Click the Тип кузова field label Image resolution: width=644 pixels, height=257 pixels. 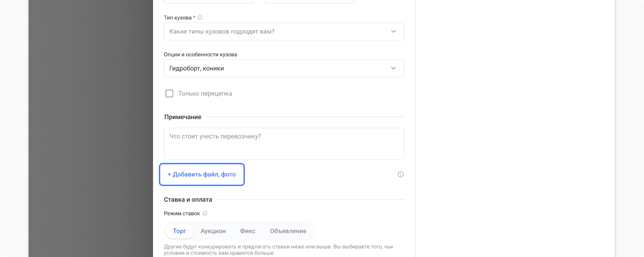click(x=177, y=18)
